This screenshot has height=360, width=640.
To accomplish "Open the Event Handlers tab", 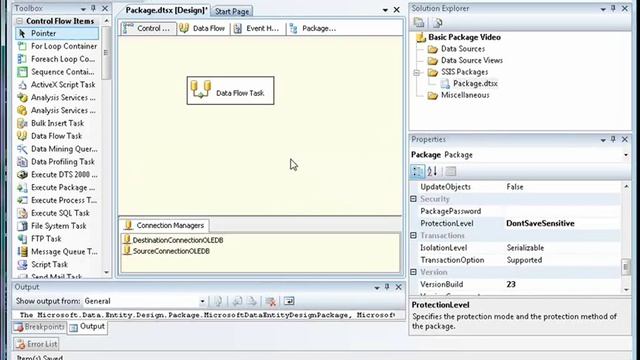I will [257, 28].
